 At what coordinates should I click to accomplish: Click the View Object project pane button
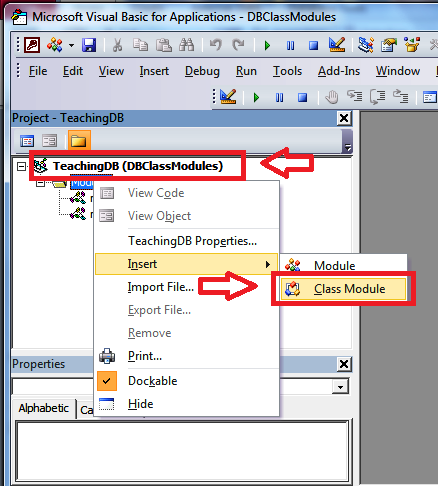click(x=50, y=141)
